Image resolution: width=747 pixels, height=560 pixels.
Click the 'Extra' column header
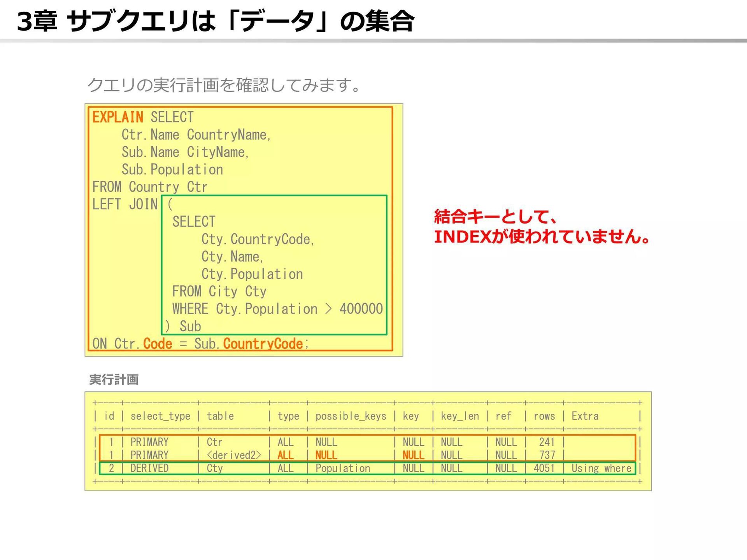click(585, 416)
